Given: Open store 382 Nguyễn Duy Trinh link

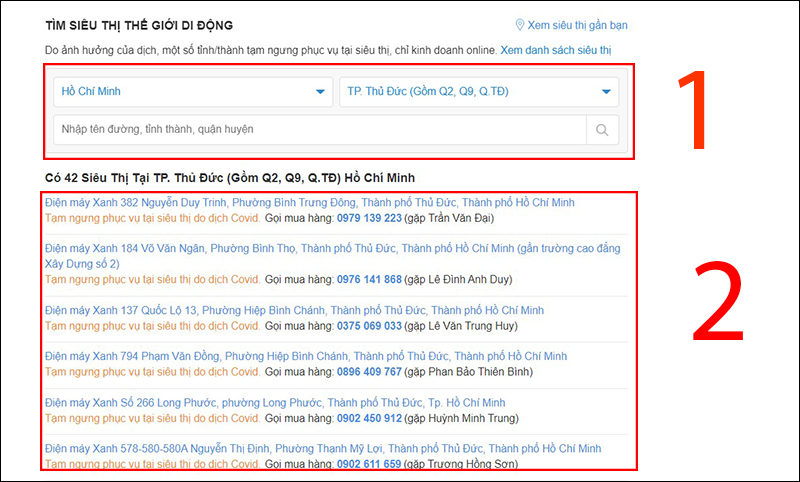Looking at the screenshot, I should pyautogui.click(x=310, y=202).
